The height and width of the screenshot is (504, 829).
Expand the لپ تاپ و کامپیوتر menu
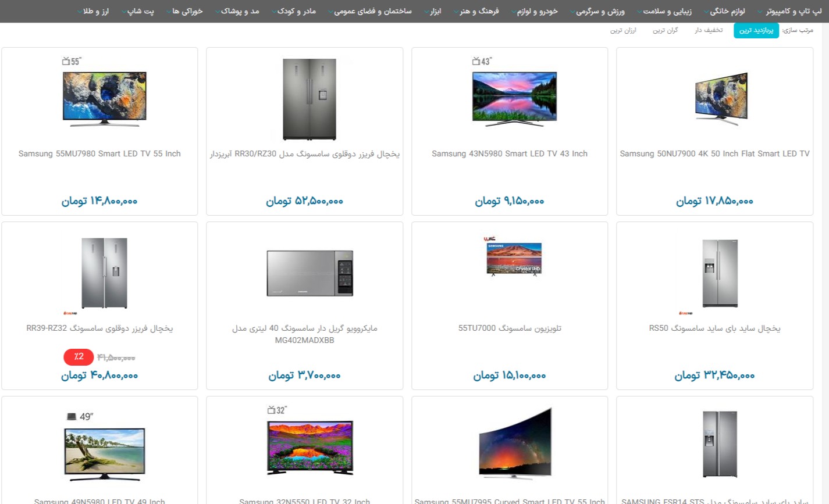point(790,11)
